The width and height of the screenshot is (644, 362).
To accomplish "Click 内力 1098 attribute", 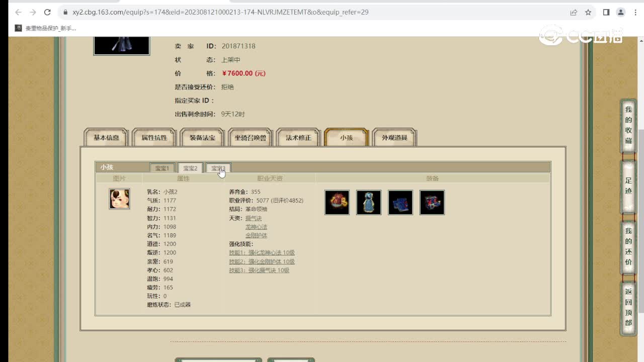I will (162, 227).
